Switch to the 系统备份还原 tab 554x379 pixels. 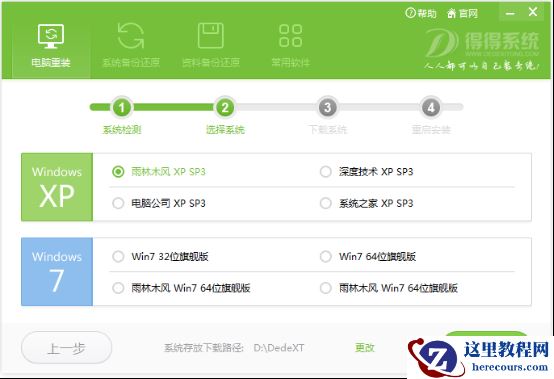(x=131, y=45)
